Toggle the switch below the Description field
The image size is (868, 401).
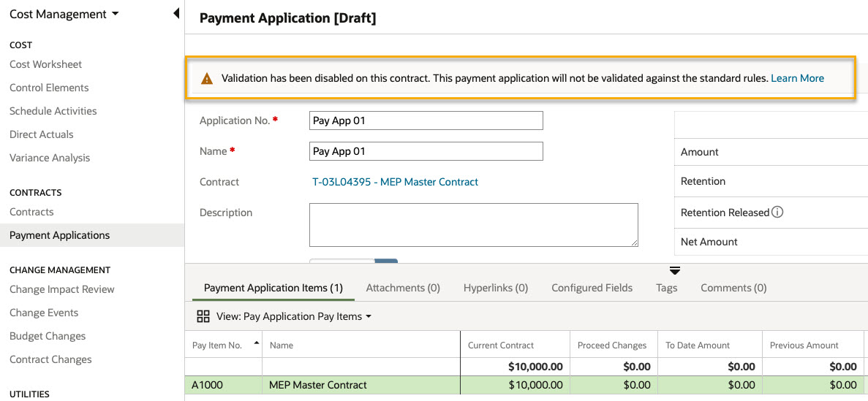point(353,261)
